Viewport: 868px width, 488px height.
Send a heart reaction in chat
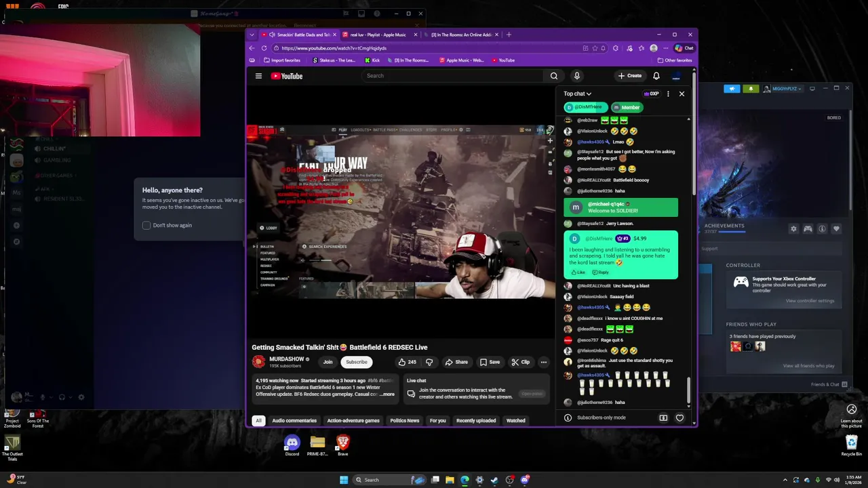[x=679, y=418]
